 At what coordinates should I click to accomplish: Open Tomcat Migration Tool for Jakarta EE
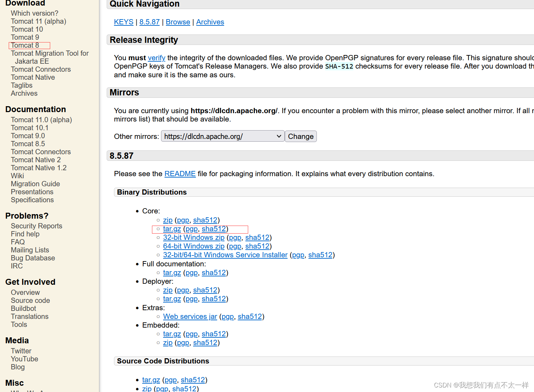[x=50, y=57]
